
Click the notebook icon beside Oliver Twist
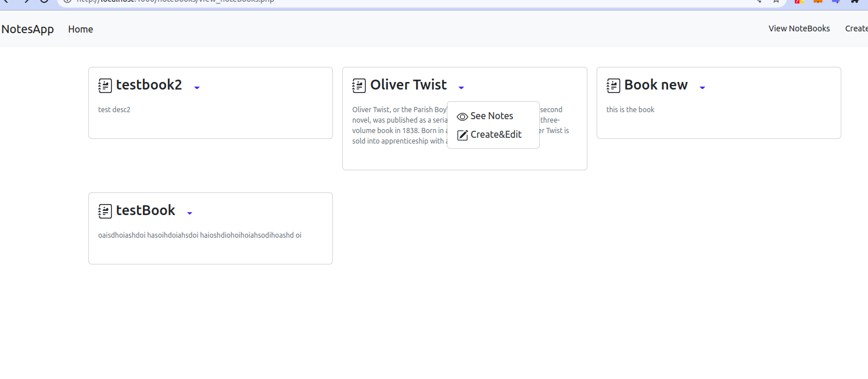(359, 86)
